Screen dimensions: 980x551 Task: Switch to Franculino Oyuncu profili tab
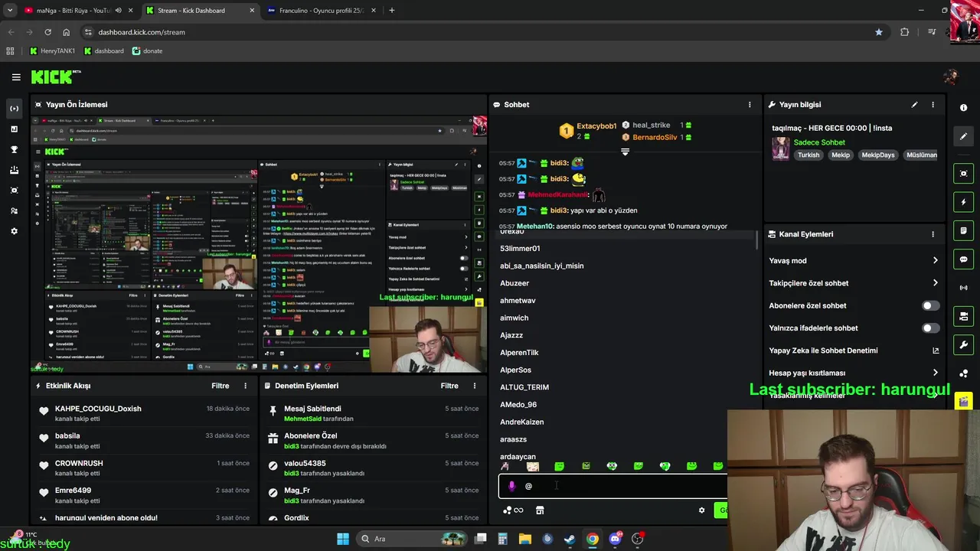320,11
